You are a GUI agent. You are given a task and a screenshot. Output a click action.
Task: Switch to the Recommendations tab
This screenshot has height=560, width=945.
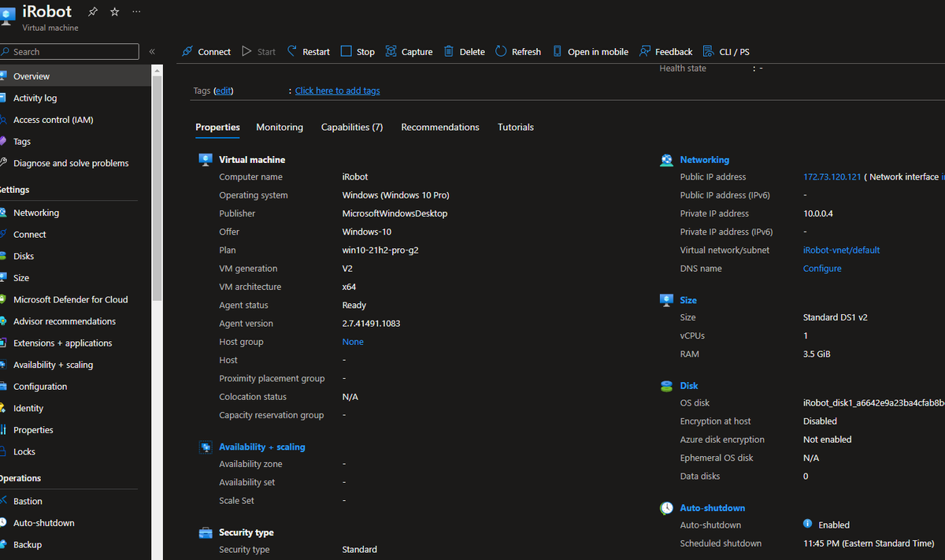tap(440, 128)
